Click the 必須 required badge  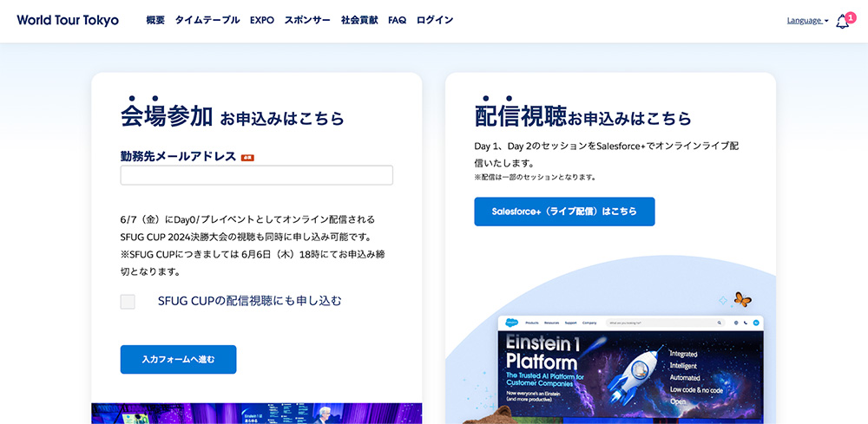[x=247, y=158]
